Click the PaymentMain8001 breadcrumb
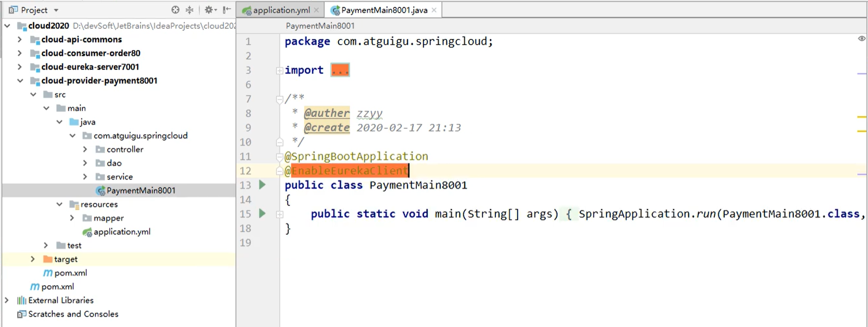This screenshot has height=327, width=868. point(320,26)
